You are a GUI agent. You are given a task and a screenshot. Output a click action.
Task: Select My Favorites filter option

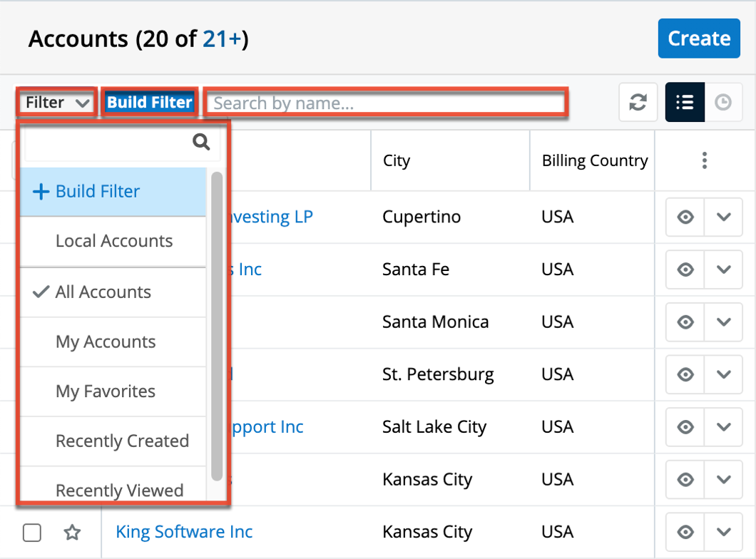106,391
